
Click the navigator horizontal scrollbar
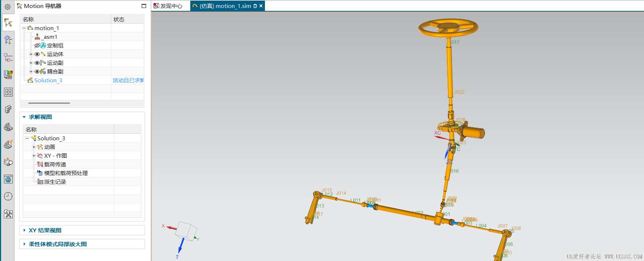tap(49, 103)
